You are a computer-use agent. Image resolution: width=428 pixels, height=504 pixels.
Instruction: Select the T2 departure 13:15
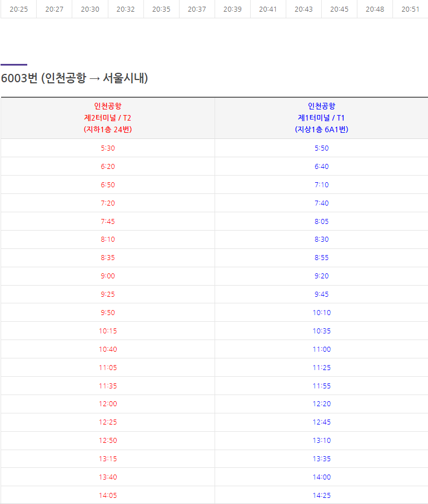pyautogui.click(x=108, y=458)
